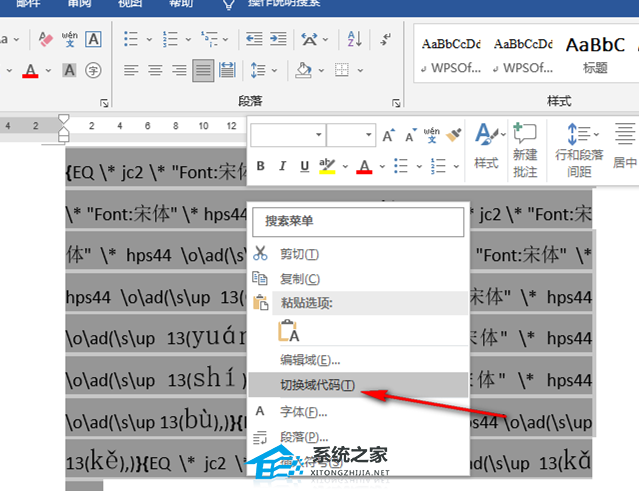Click the shading paint bucket icon

(304, 70)
